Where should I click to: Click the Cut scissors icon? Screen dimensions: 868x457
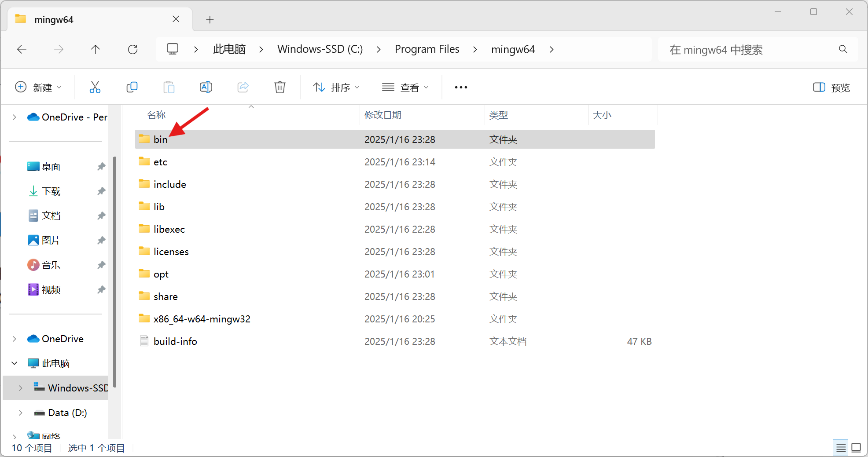tap(95, 87)
